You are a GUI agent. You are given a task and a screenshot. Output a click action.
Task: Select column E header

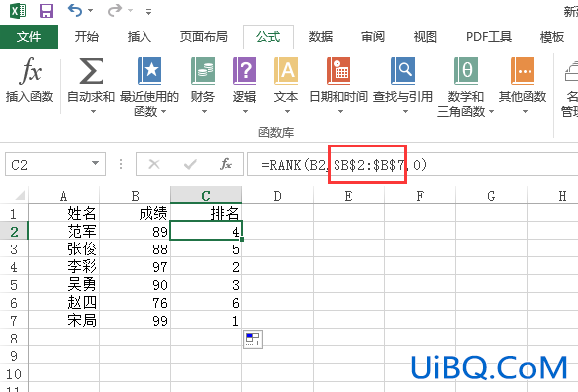tap(348, 195)
